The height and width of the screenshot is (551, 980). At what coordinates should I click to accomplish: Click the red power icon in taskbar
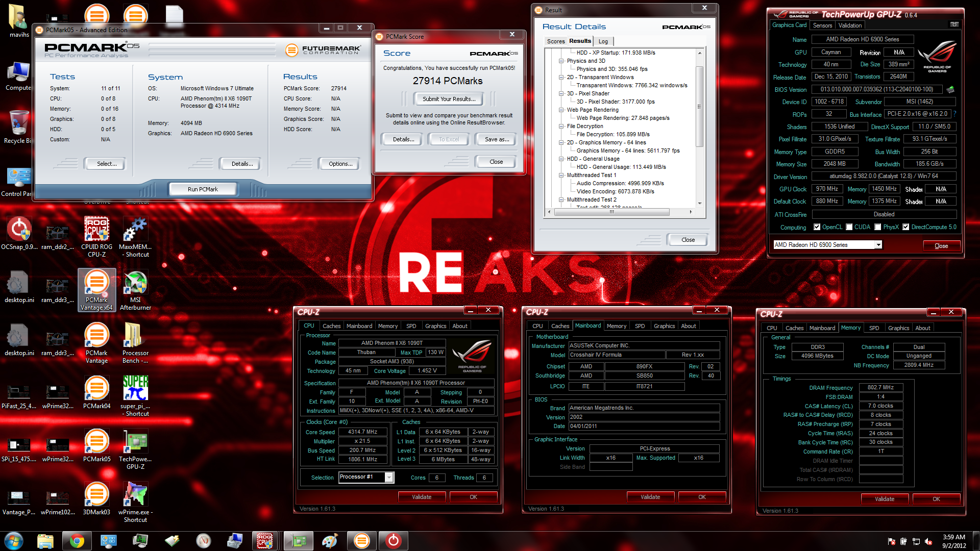coord(393,540)
